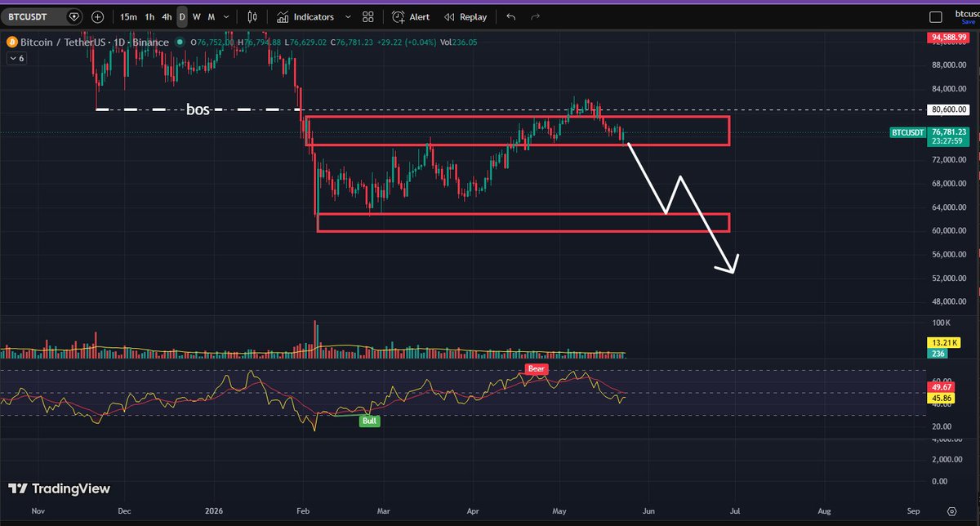
Task: Open the Indicators dialog
Action: coord(305,16)
